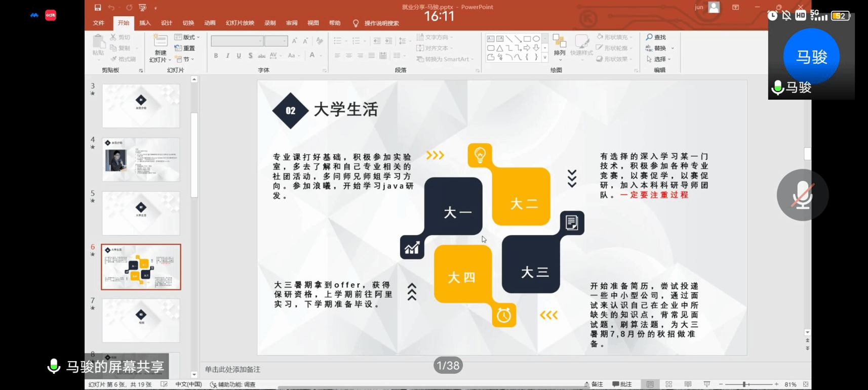Switch to slide sorter view in status bar
Screen dimensions: 868x390
(668, 384)
